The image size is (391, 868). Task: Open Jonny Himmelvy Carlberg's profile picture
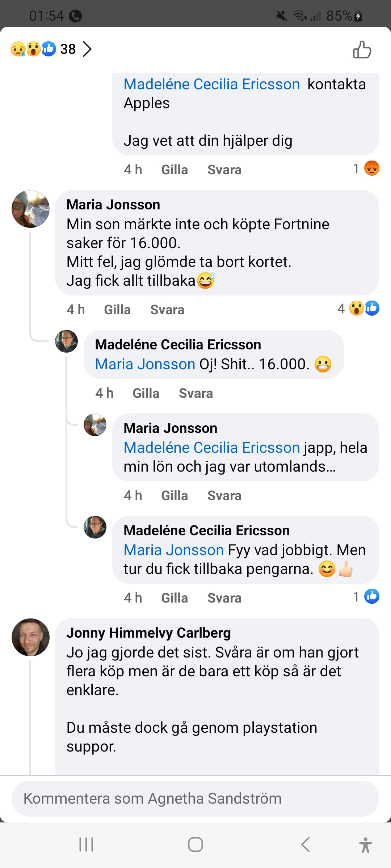tap(30, 637)
